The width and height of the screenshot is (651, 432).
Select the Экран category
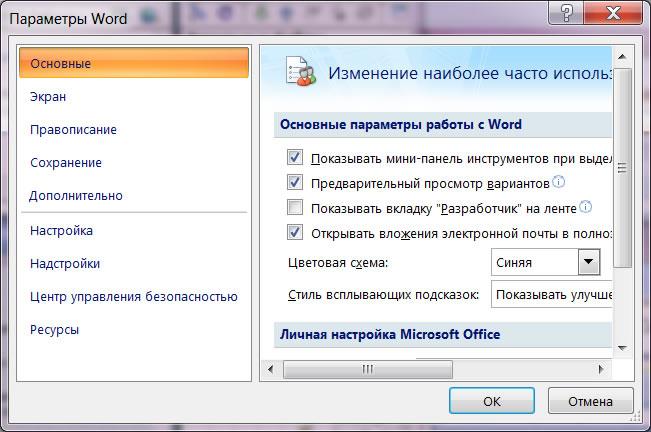click(48, 97)
